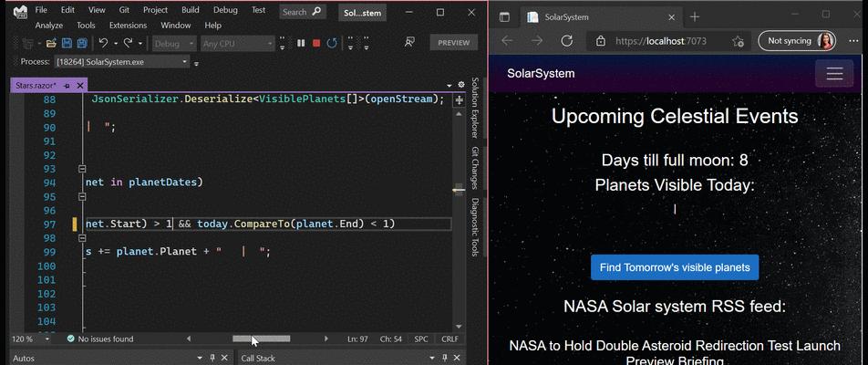Click the site lock icon in address bar
The height and width of the screenshot is (365, 868).
(601, 41)
